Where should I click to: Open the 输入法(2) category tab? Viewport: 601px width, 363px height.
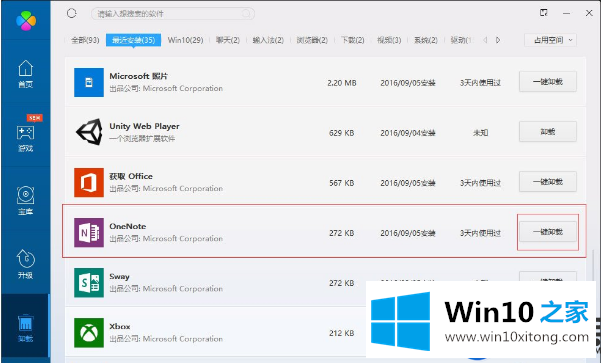tap(268, 40)
